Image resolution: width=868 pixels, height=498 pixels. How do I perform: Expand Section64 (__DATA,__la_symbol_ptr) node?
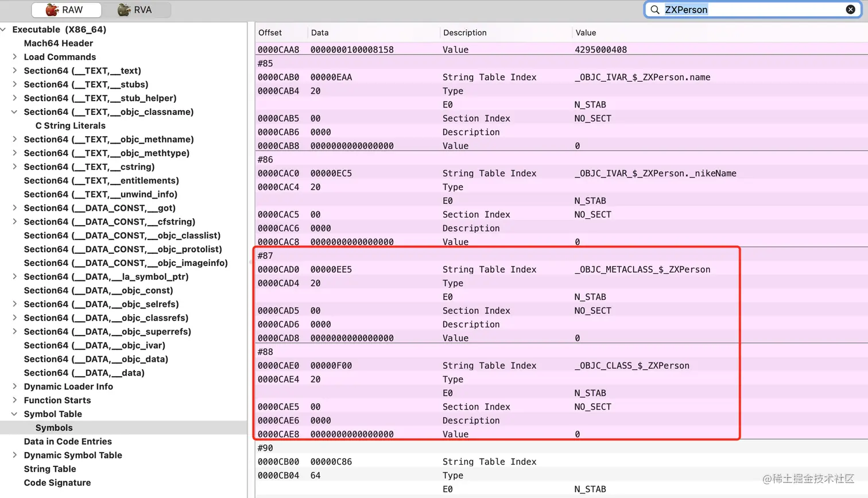pyautogui.click(x=14, y=277)
